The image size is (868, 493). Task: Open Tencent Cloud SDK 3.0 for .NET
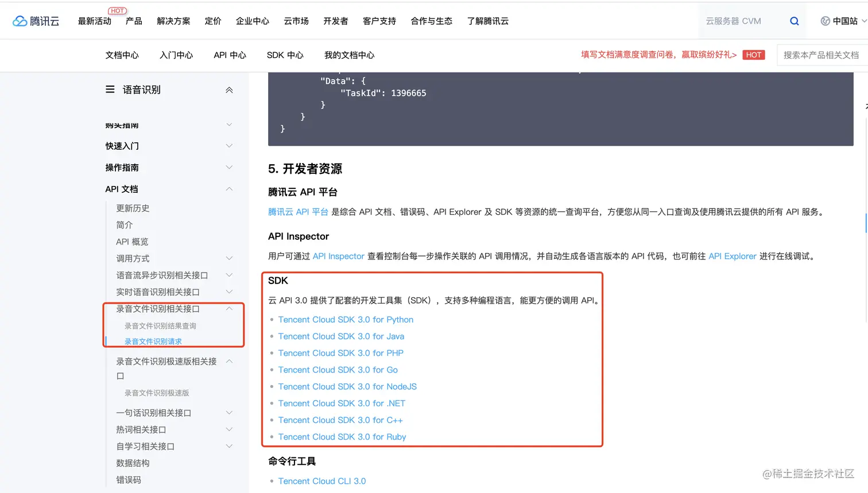point(342,403)
